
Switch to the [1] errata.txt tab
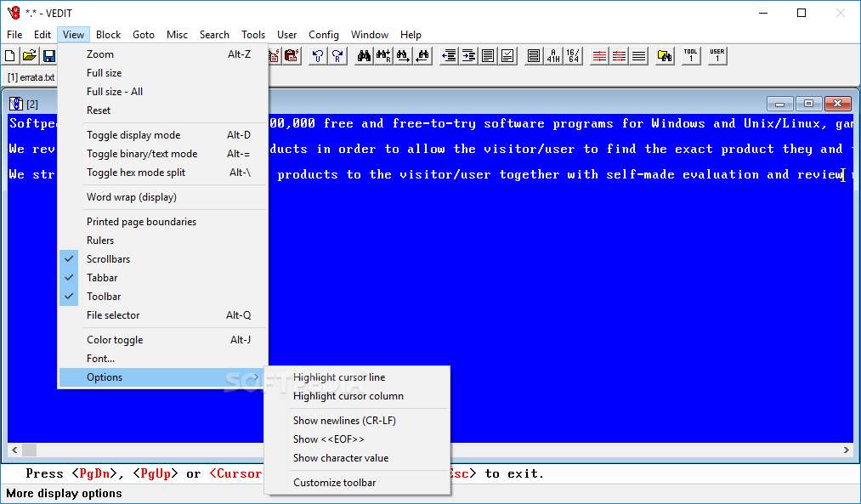31,77
